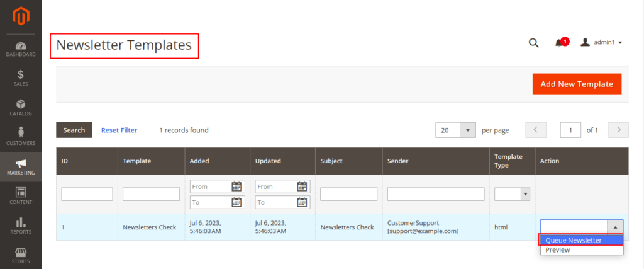The image size is (644, 269).
Task: Open the Customers sidebar icon
Action: point(21,137)
